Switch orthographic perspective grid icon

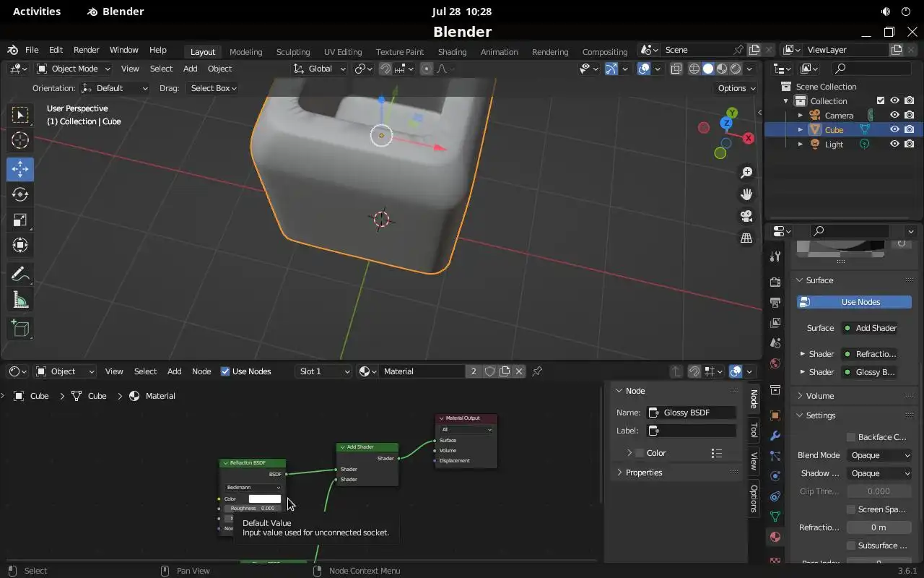click(746, 238)
